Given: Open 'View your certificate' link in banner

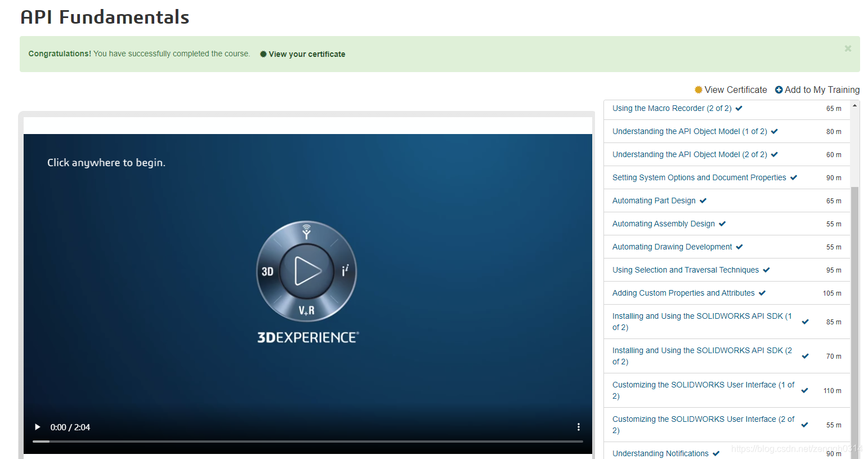Looking at the screenshot, I should coord(302,54).
